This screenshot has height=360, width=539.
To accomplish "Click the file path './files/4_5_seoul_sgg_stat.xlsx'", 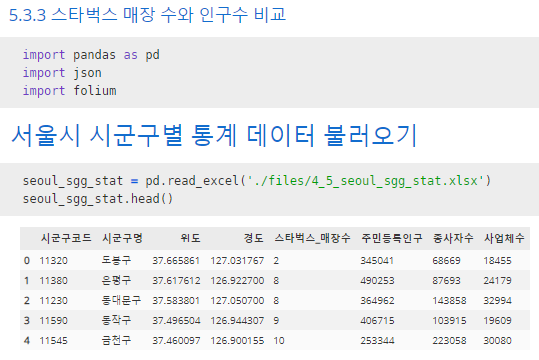I will (x=365, y=181).
